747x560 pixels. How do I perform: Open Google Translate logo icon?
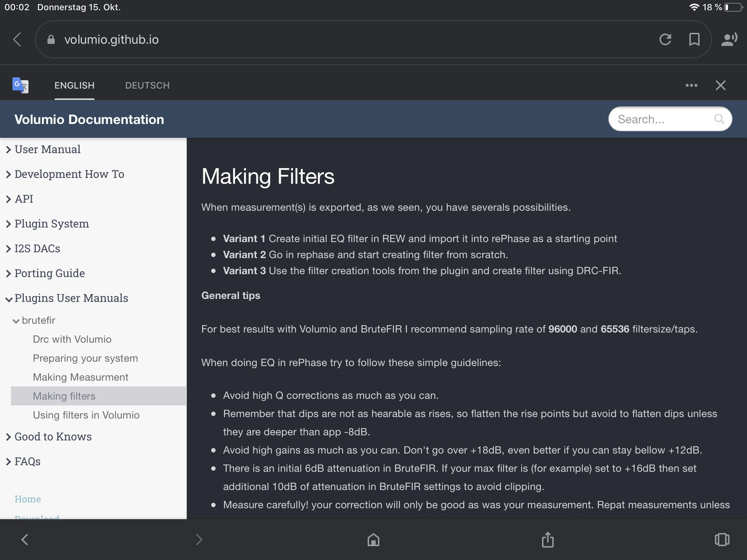pyautogui.click(x=20, y=85)
